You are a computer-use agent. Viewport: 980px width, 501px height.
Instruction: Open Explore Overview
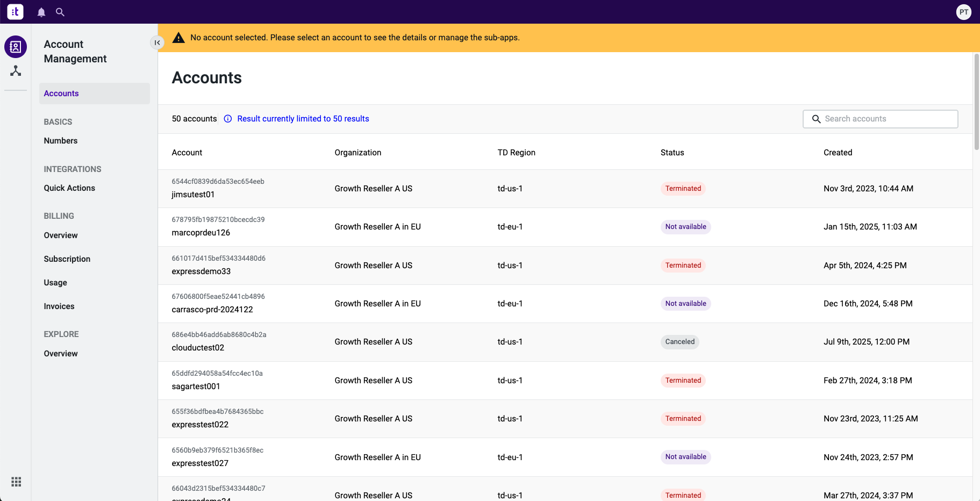coord(61,354)
